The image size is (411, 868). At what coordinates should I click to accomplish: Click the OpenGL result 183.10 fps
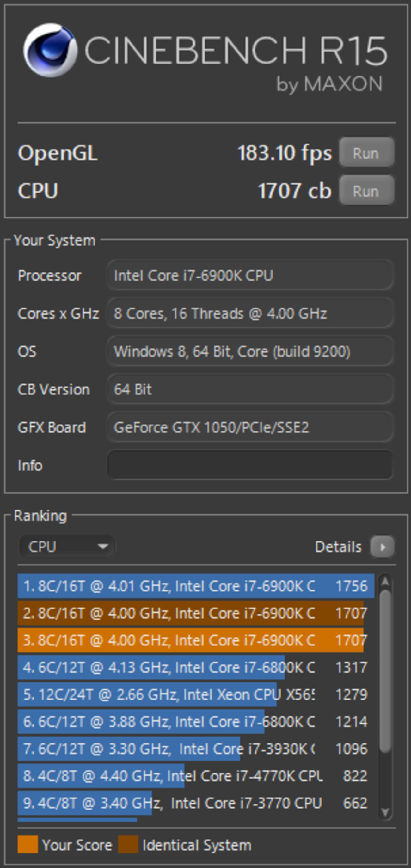coord(285,153)
